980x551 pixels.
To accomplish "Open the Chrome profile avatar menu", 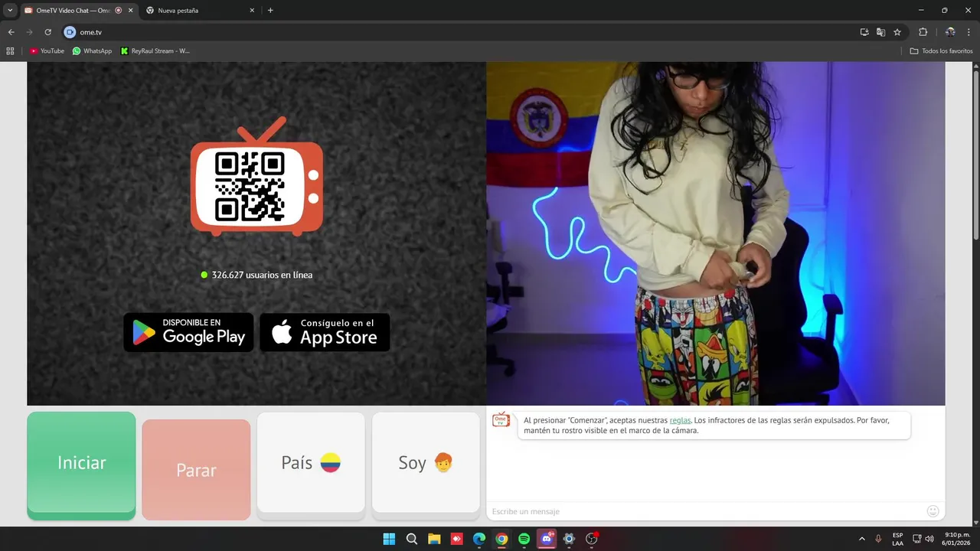I will (950, 32).
